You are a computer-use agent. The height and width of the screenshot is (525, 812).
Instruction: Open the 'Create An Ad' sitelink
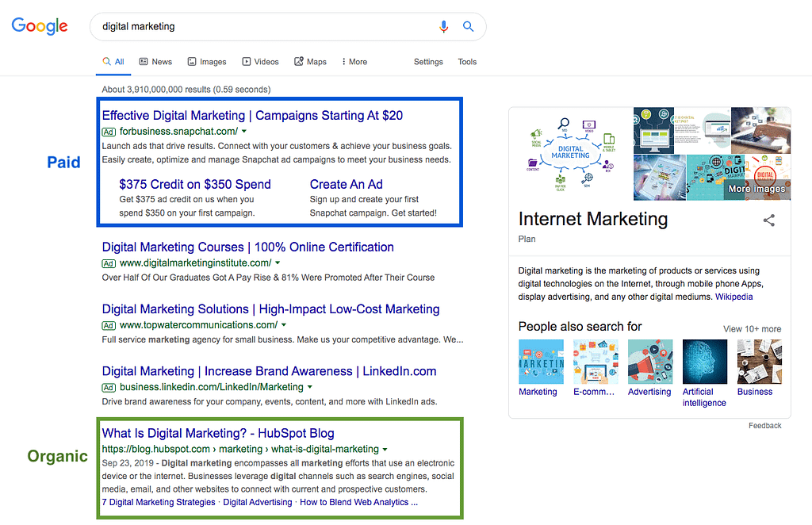click(347, 184)
